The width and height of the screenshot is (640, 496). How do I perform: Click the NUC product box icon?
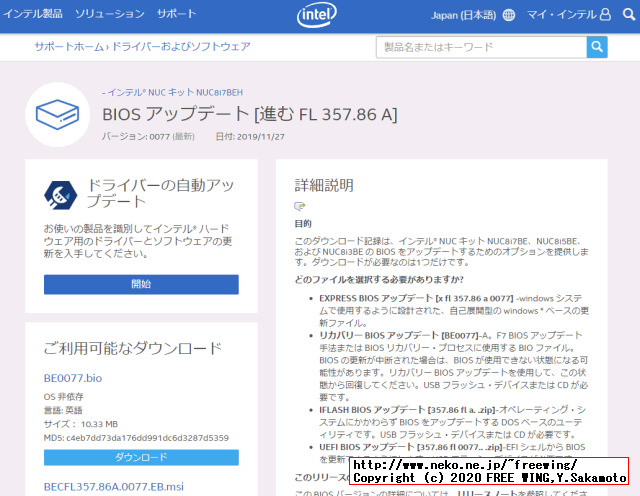click(58, 114)
